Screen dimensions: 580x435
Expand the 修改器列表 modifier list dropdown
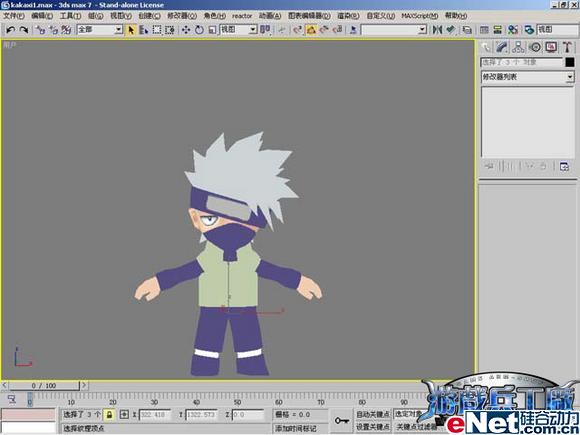[x=527, y=77]
